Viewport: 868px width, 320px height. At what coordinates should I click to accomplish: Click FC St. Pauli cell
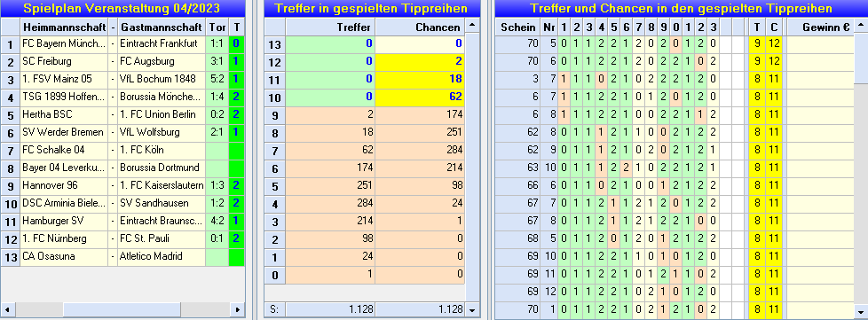click(x=162, y=238)
